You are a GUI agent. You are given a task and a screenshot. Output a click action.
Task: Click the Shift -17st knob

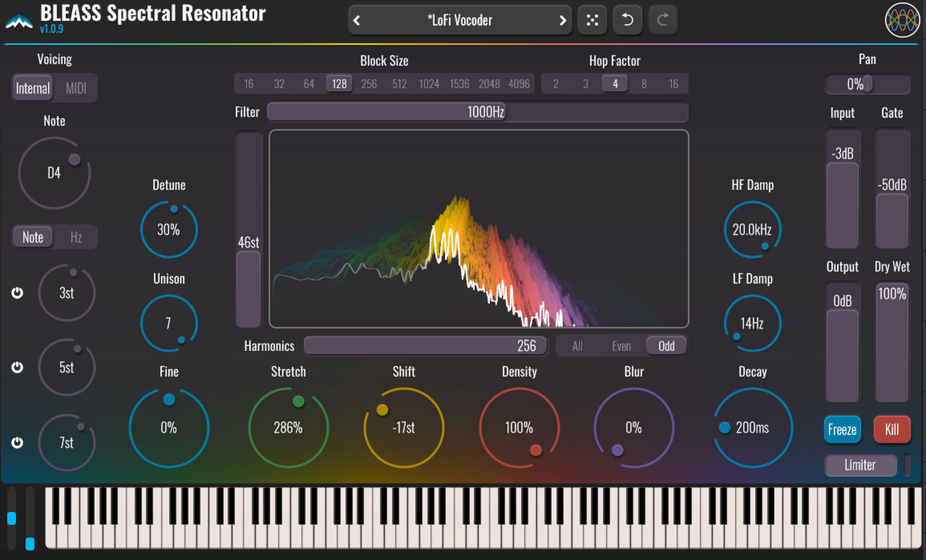[404, 427]
